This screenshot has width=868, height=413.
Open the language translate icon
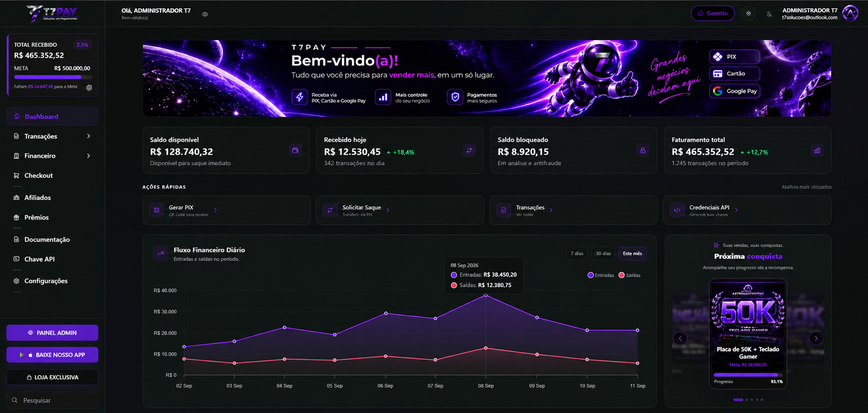(x=769, y=14)
